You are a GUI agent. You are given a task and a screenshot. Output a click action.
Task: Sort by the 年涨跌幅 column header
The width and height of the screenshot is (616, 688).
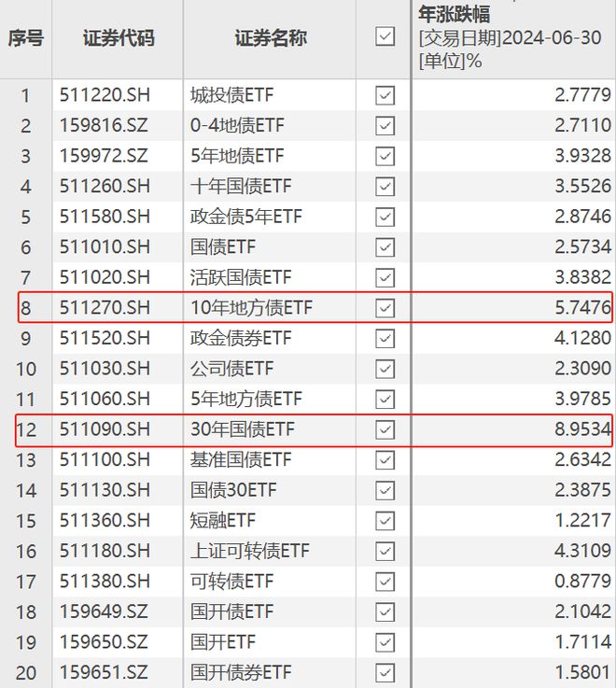[455, 14]
